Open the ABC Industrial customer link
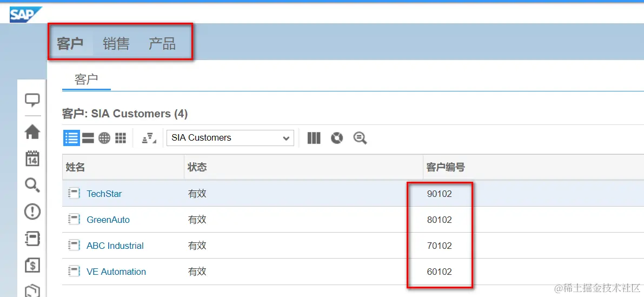 [115, 246]
